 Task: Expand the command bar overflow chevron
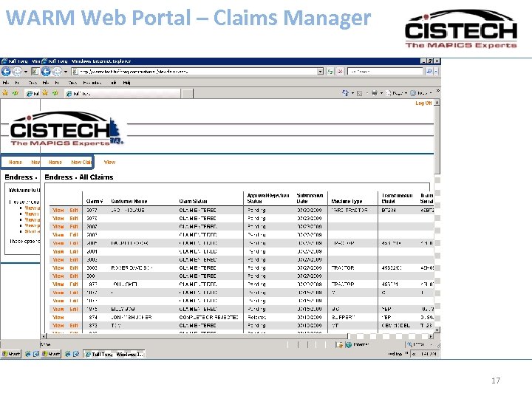coord(437,91)
